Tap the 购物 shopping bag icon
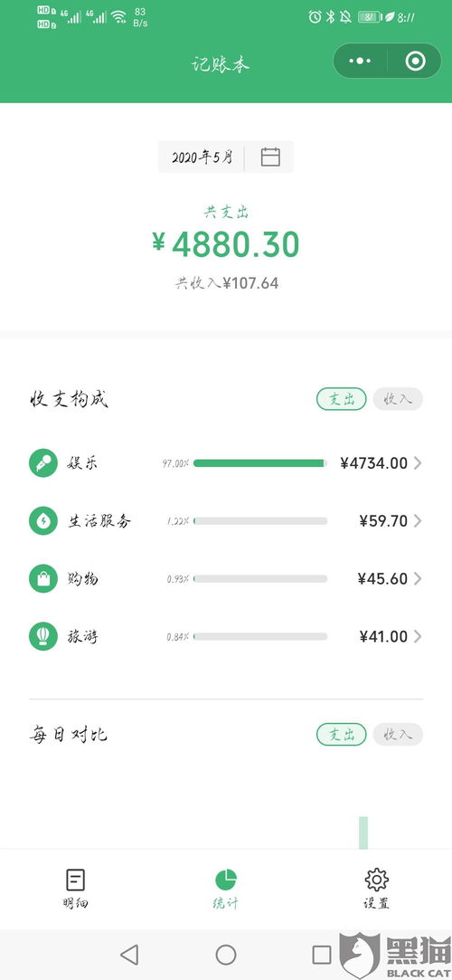This screenshot has width=452, height=980. 43,579
